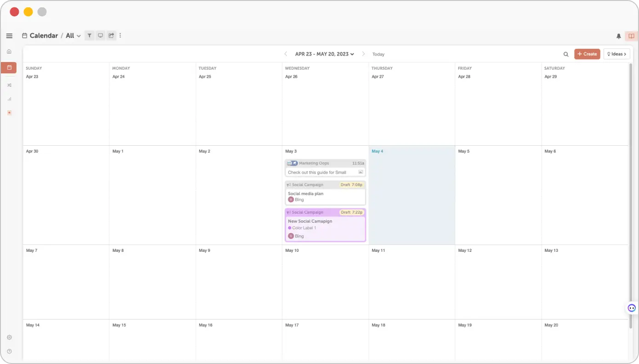This screenshot has width=639, height=364.
Task: Open the filter icon in the toolbar
Action: click(90, 35)
